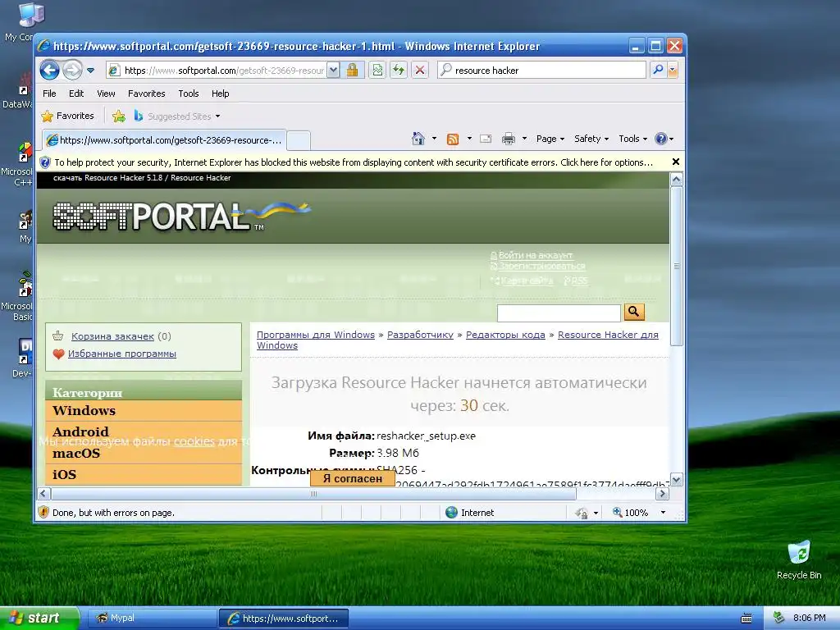Click vertical scrollbar down arrow

(677, 480)
